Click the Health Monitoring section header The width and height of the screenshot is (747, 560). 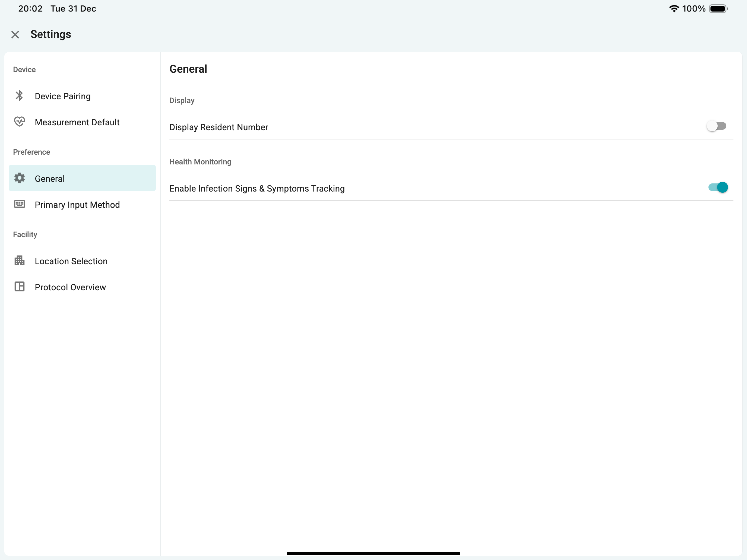pos(200,162)
